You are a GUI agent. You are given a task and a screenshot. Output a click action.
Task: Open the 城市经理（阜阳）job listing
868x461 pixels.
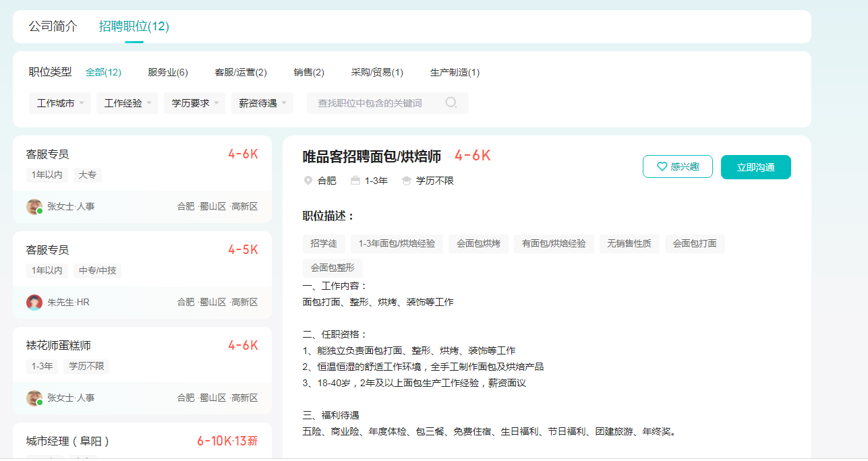pos(67,441)
